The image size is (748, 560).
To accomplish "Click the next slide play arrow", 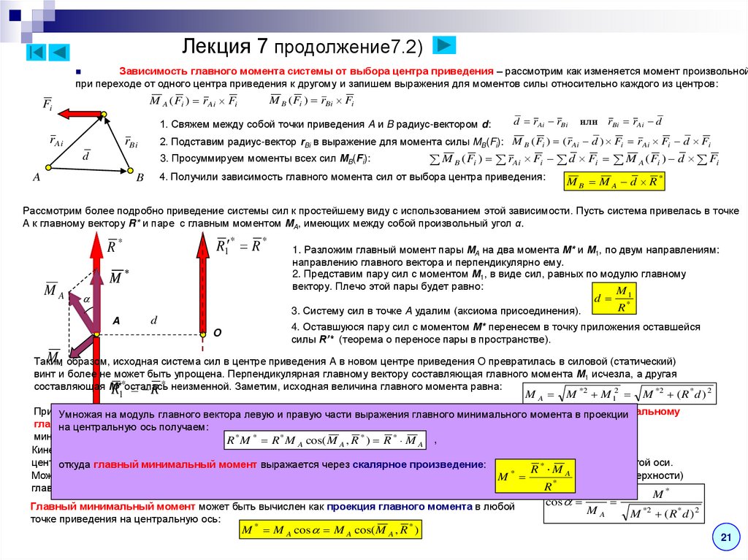I will click(x=444, y=45).
